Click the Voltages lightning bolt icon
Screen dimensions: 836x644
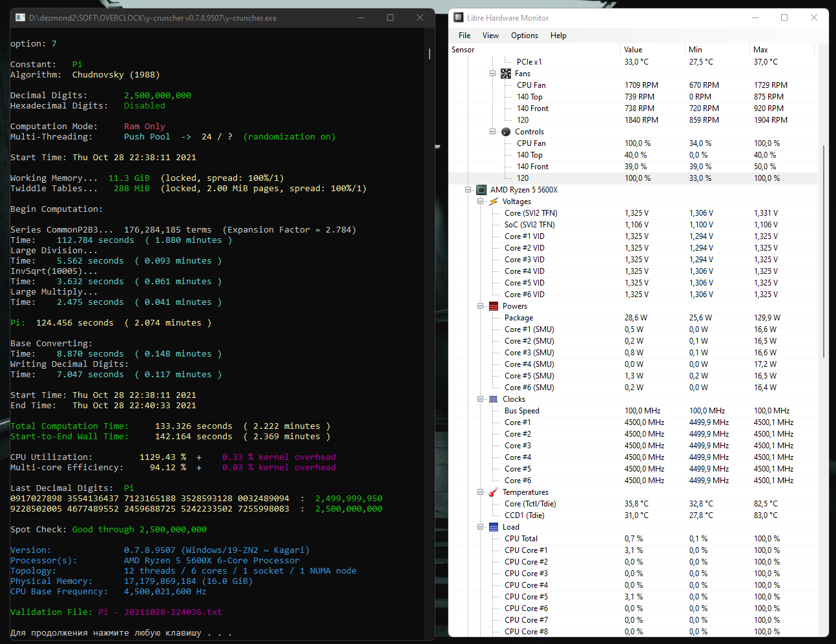tap(494, 202)
